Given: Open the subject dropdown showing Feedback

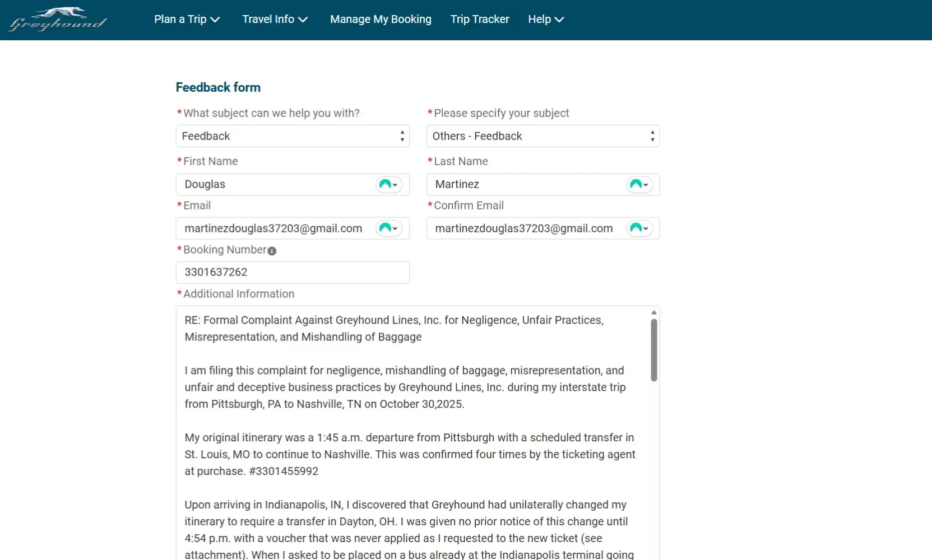Looking at the screenshot, I should (292, 136).
